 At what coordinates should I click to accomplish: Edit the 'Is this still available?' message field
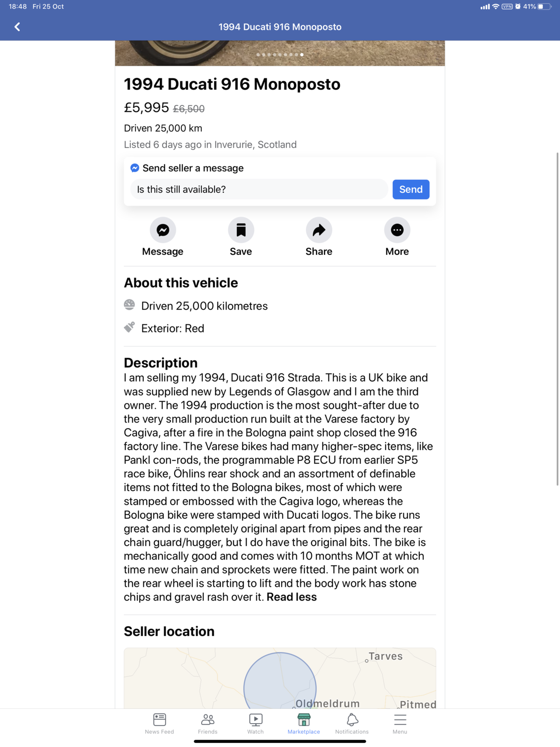point(259,190)
